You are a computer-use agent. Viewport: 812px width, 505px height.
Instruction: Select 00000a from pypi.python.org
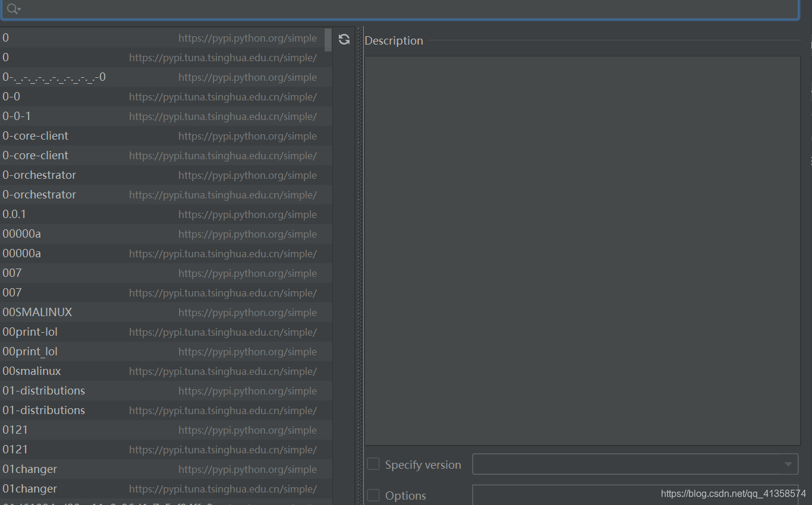[166, 234]
